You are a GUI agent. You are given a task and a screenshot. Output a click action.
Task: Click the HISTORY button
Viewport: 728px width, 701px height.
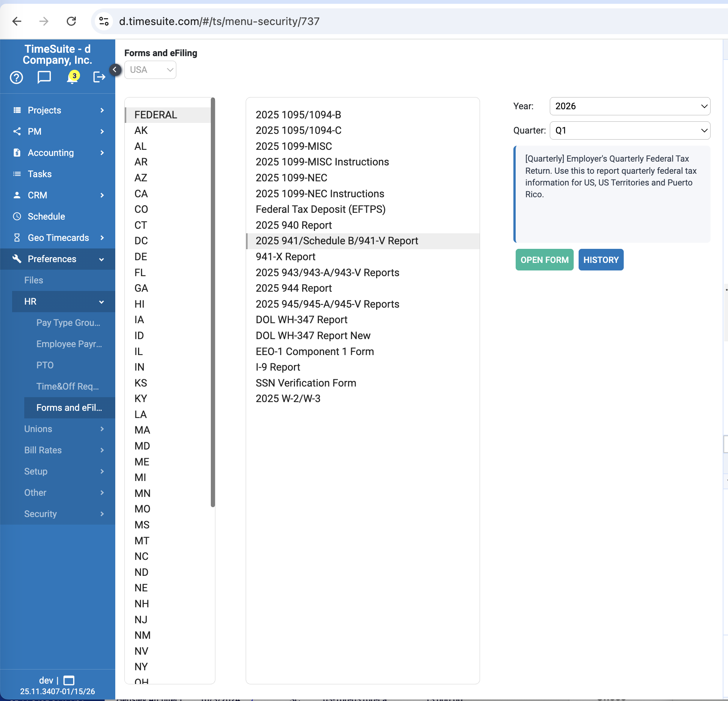pos(601,260)
